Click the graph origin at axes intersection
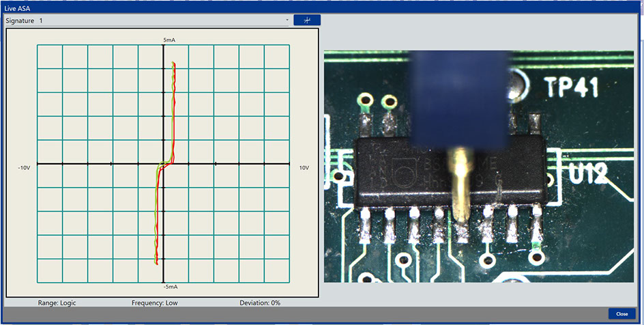Viewport: 644px width, 325px height. 164,164
